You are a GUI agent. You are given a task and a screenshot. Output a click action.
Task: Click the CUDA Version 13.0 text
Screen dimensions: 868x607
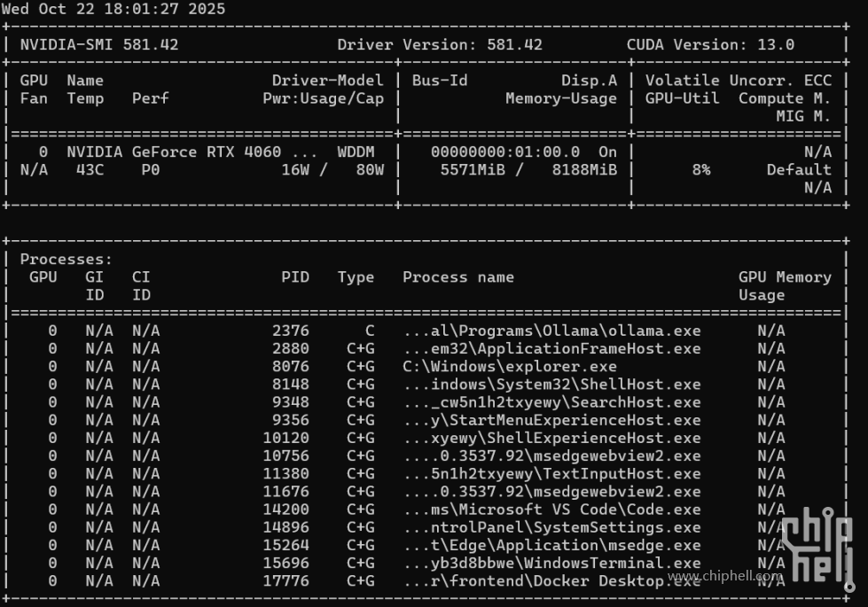pyautogui.click(x=710, y=44)
